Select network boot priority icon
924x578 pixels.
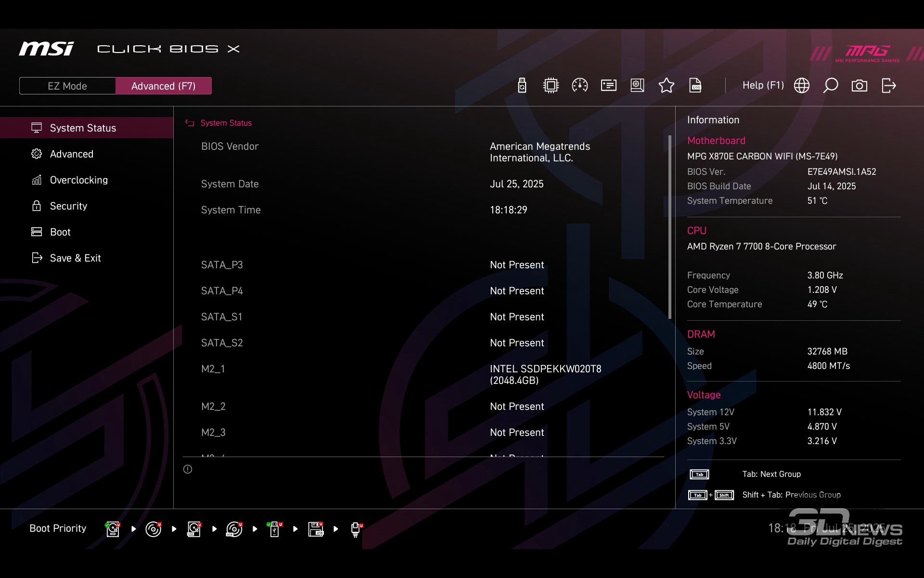[x=356, y=529]
